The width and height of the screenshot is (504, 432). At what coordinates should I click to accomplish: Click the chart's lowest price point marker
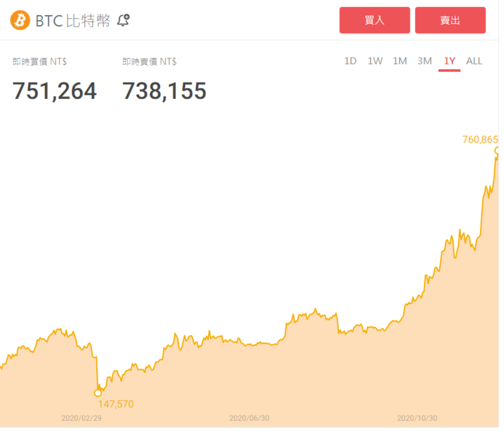point(98,393)
